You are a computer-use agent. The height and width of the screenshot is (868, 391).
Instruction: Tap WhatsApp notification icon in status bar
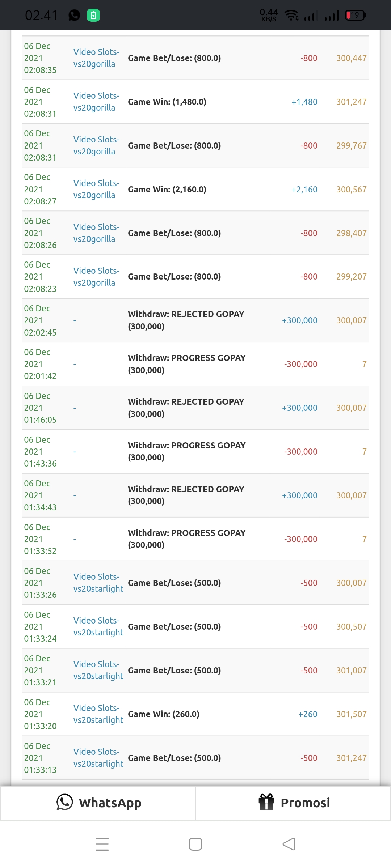pos(75,15)
